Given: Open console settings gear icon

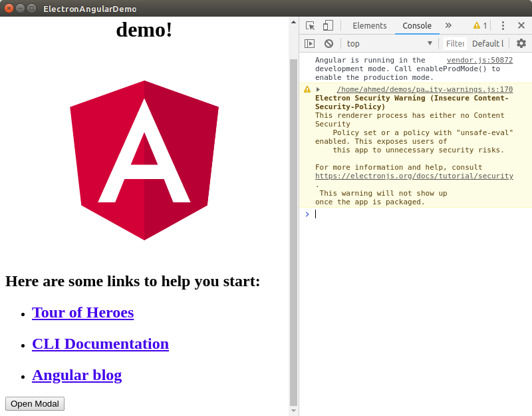Looking at the screenshot, I should tap(521, 43).
